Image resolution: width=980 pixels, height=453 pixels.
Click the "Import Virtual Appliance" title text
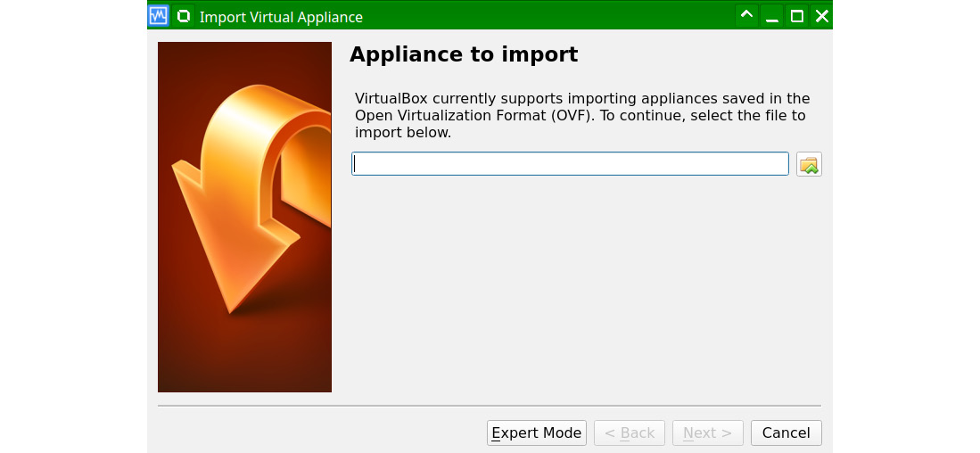(281, 17)
